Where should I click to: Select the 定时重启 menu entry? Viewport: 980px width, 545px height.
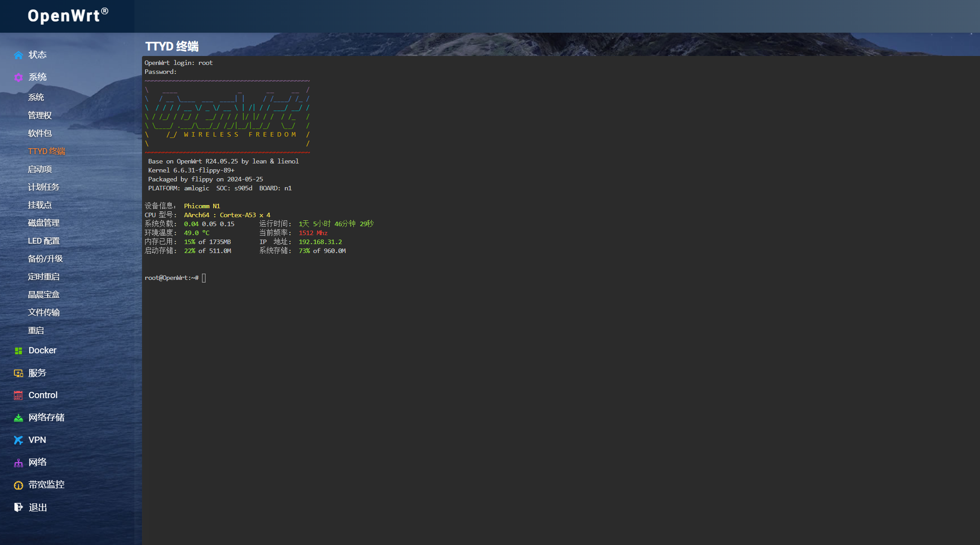click(43, 276)
